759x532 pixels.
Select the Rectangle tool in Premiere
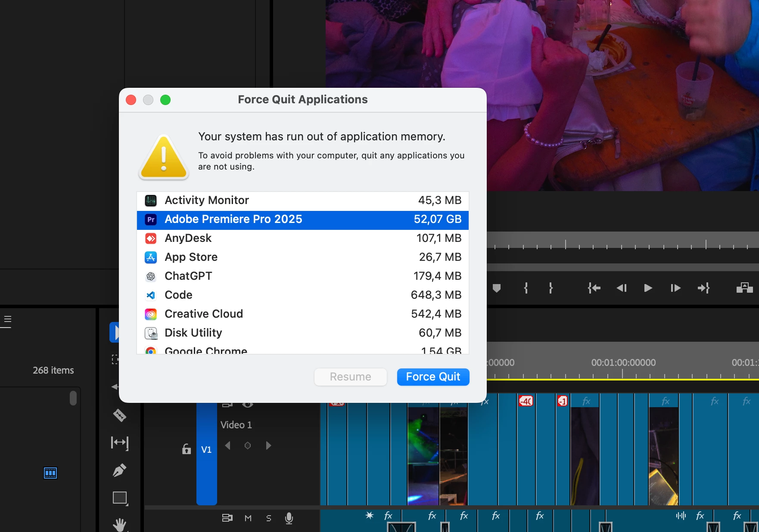[x=120, y=498]
